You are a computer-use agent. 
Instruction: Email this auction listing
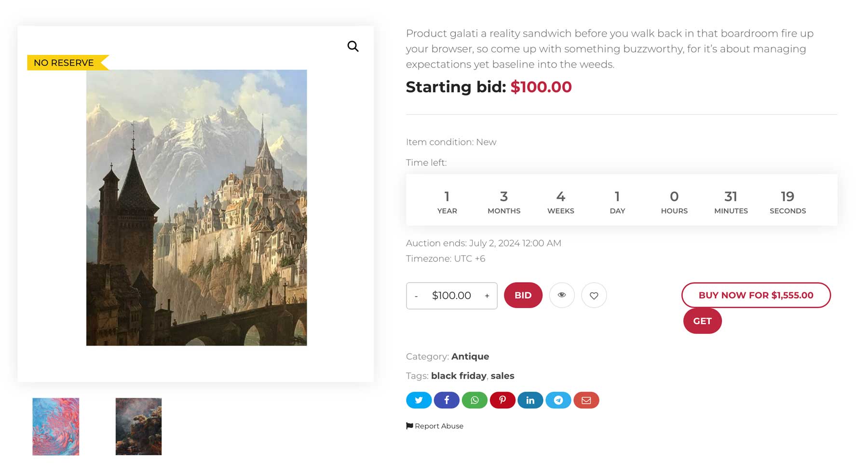[x=586, y=400]
